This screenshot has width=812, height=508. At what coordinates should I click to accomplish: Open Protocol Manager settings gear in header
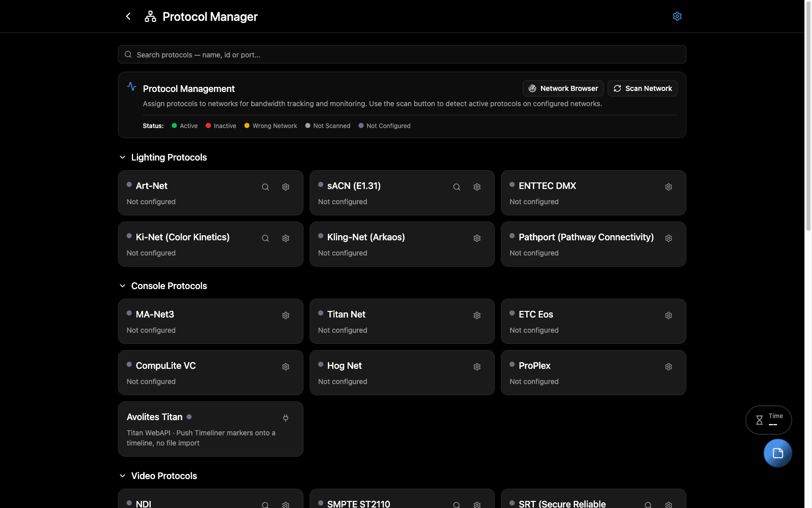tap(677, 16)
